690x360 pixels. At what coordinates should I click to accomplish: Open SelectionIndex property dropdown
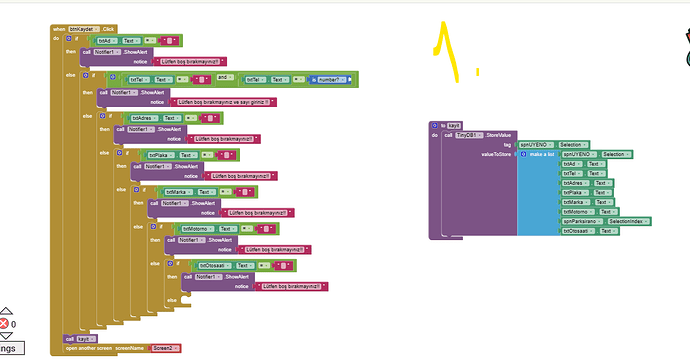[646, 221]
